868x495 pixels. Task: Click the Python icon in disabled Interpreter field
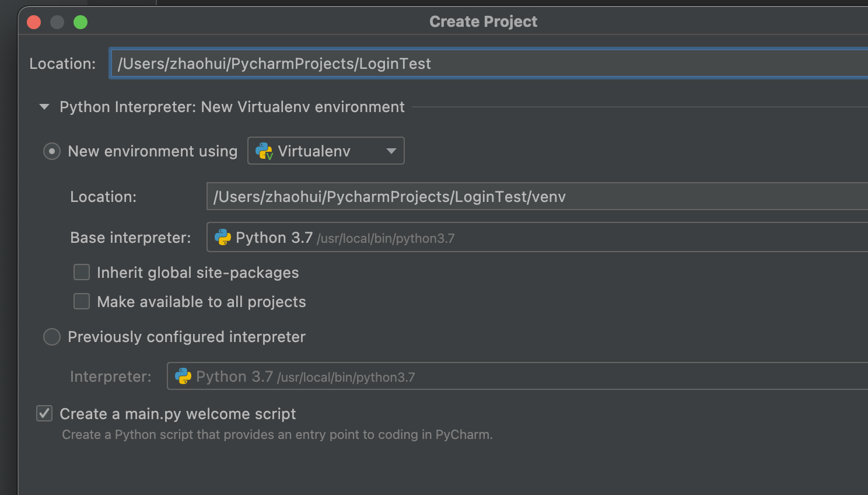(183, 377)
